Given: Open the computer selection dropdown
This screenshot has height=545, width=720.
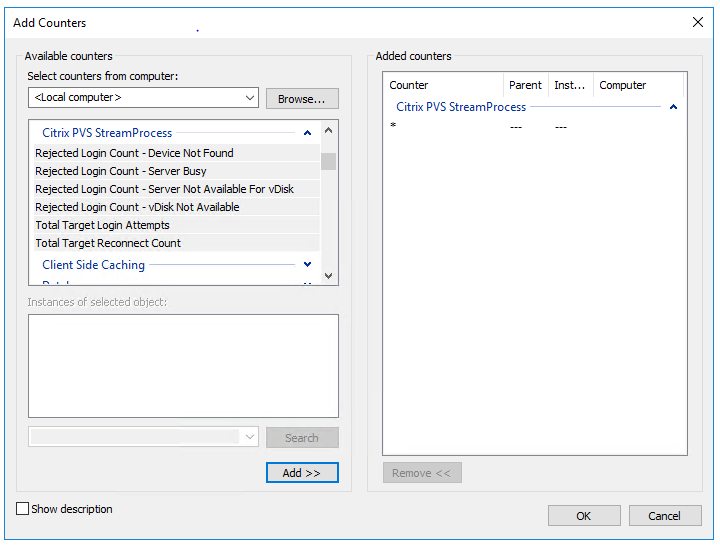Looking at the screenshot, I should [250, 98].
